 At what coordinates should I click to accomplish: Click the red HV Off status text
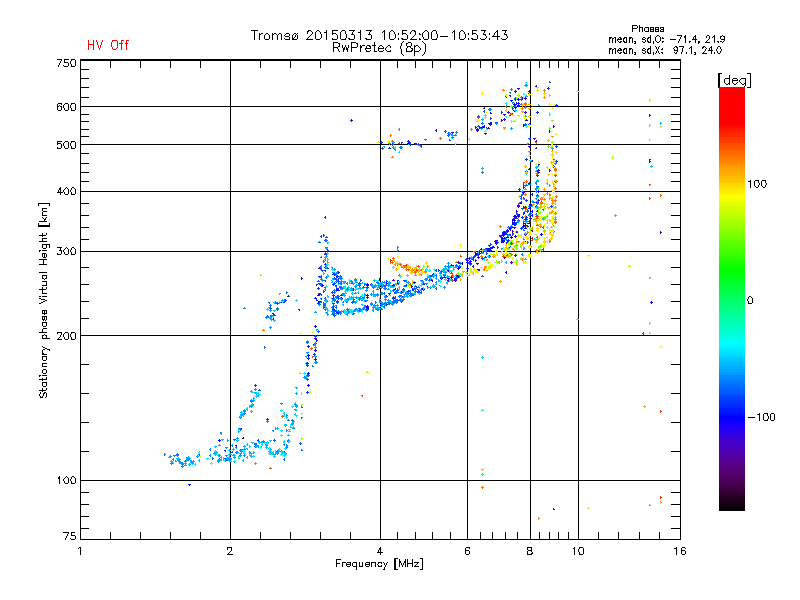[x=108, y=46]
